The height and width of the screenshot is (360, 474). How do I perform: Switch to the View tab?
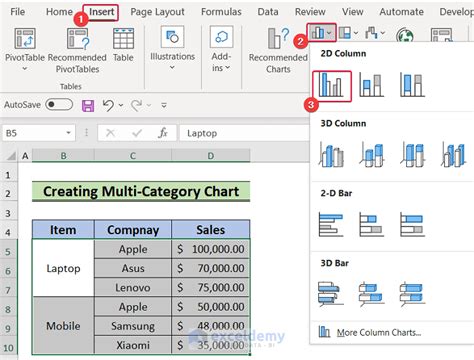click(x=352, y=12)
